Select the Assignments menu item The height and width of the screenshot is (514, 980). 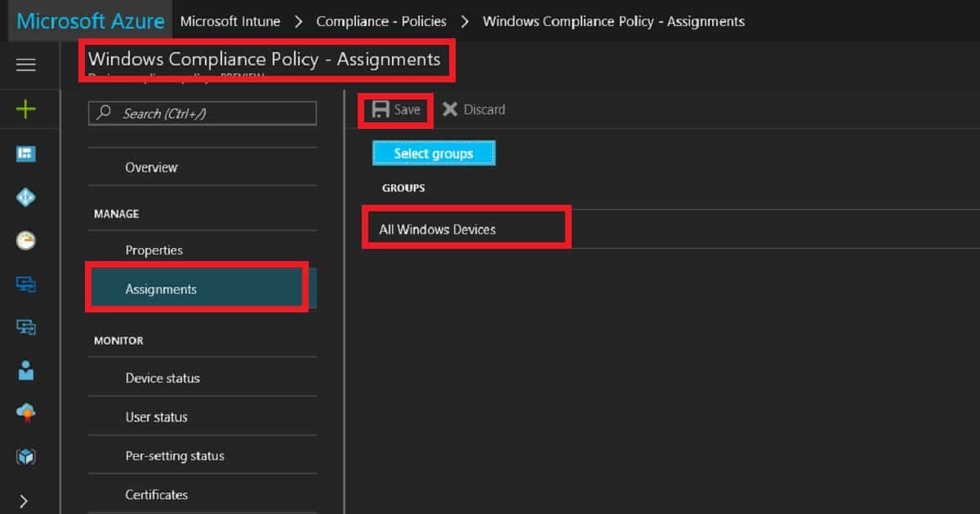pos(203,289)
